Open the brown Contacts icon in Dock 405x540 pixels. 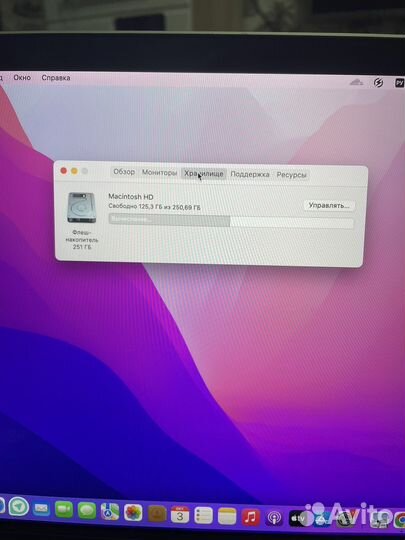point(157,514)
